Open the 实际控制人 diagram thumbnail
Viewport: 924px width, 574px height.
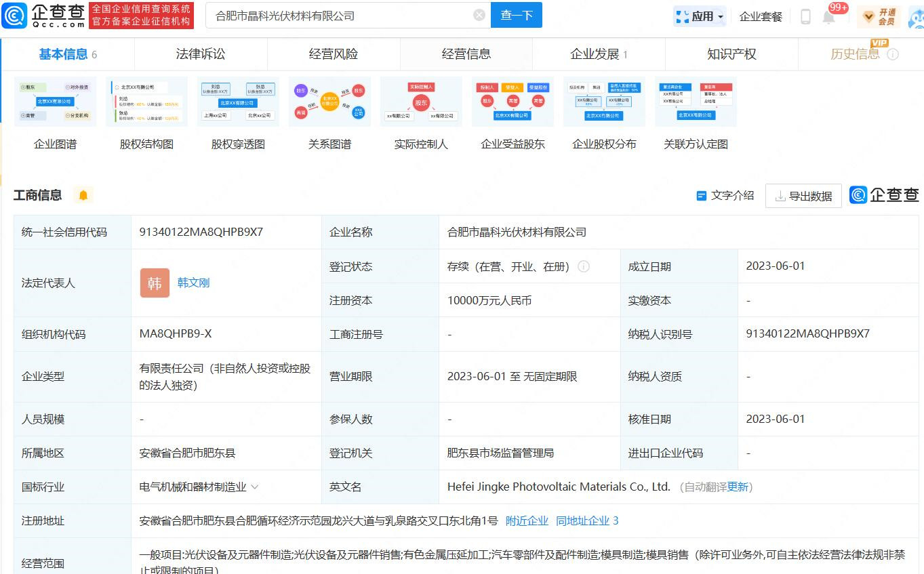(x=421, y=102)
